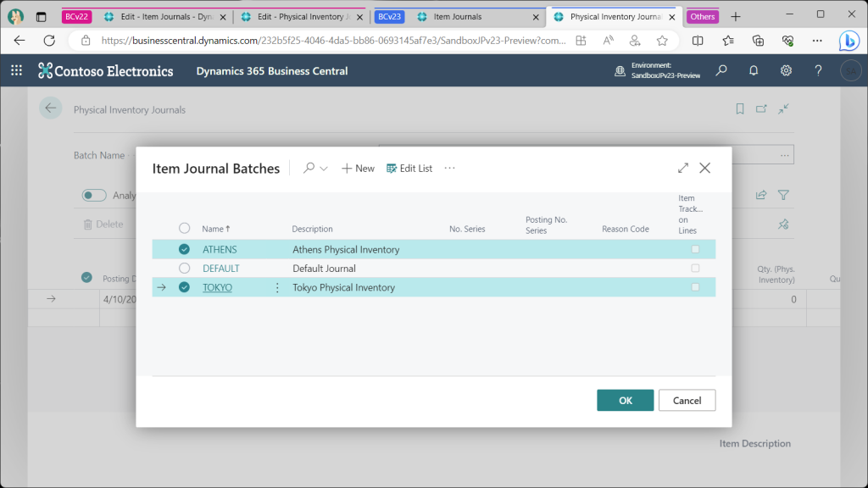Open the ATHENS batch link
Screen dimensions: 868x488
[220, 250]
